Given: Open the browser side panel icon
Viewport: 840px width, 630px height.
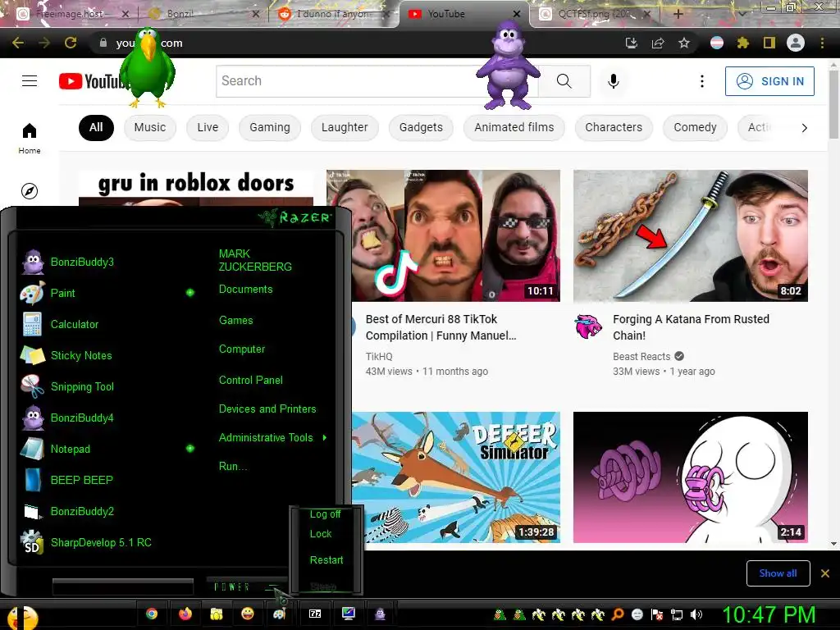Looking at the screenshot, I should click(769, 43).
